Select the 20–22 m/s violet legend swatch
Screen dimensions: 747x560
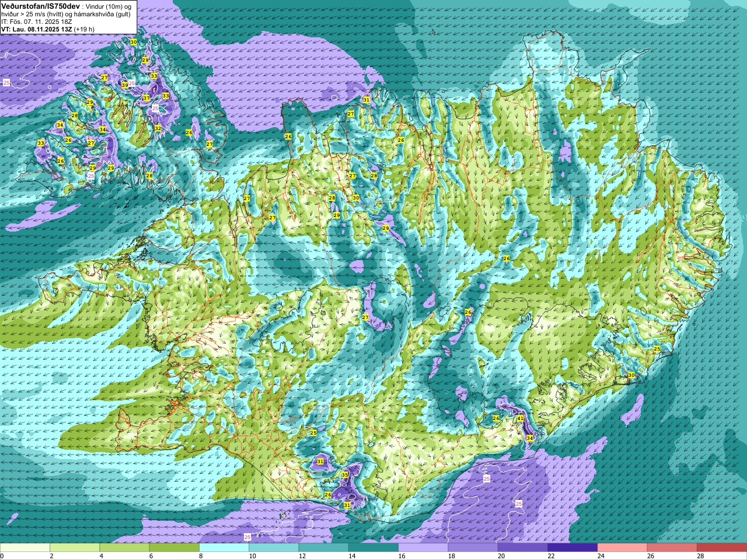tap(523, 548)
